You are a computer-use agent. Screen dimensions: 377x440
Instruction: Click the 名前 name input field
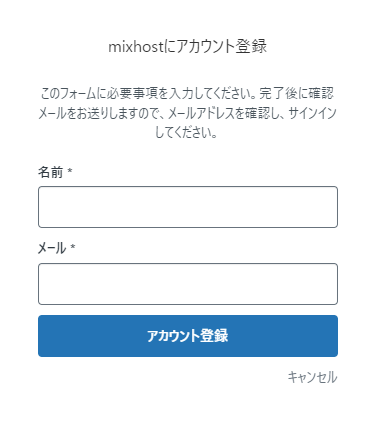(188, 207)
